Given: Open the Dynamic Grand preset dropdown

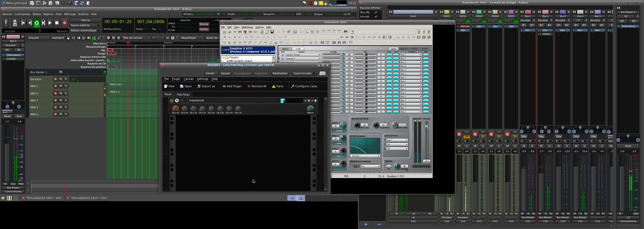Looking at the screenshot, I should click(x=319, y=55).
